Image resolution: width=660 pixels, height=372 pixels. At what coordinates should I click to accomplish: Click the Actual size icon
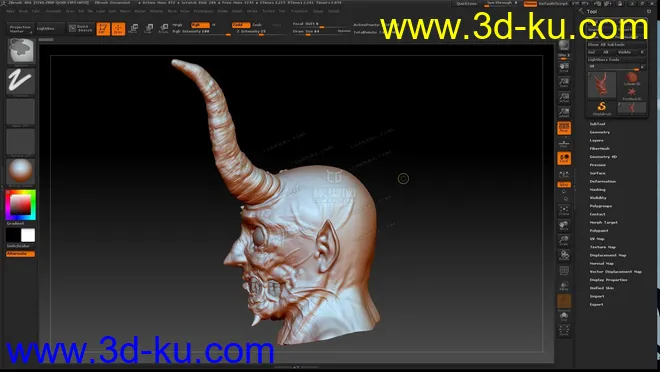click(564, 98)
